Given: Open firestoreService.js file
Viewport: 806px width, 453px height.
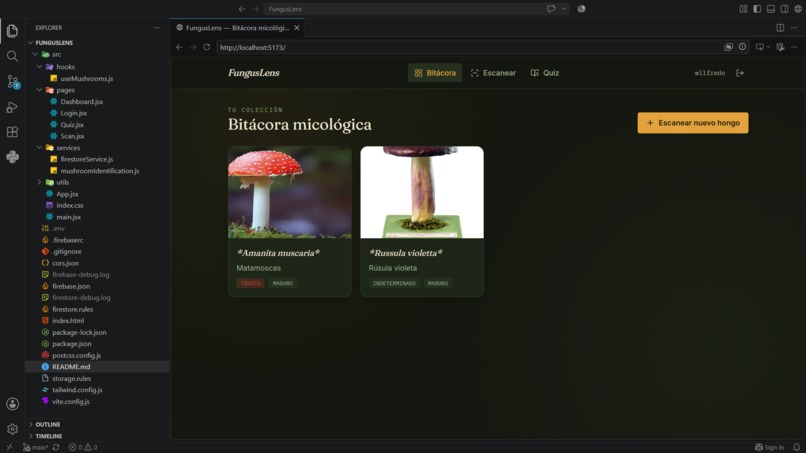Looking at the screenshot, I should tap(86, 159).
